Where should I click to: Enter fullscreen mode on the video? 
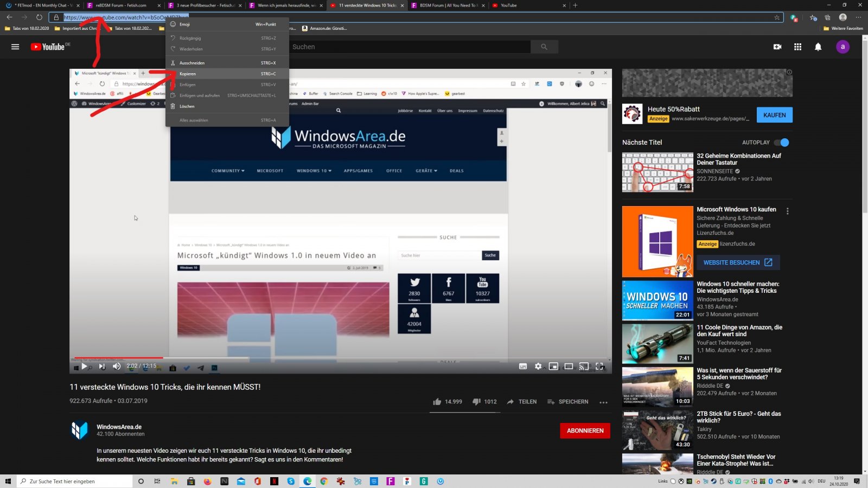pyautogui.click(x=599, y=367)
